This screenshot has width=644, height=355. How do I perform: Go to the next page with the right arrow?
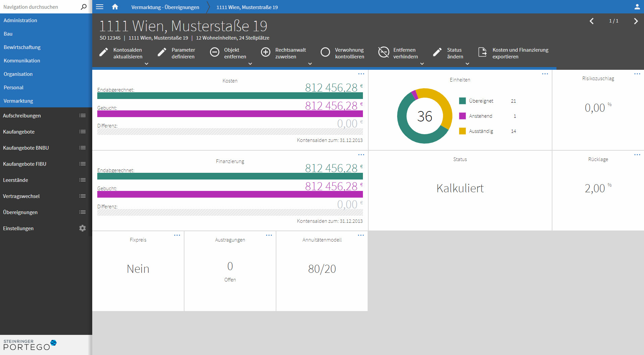click(636, 21)
